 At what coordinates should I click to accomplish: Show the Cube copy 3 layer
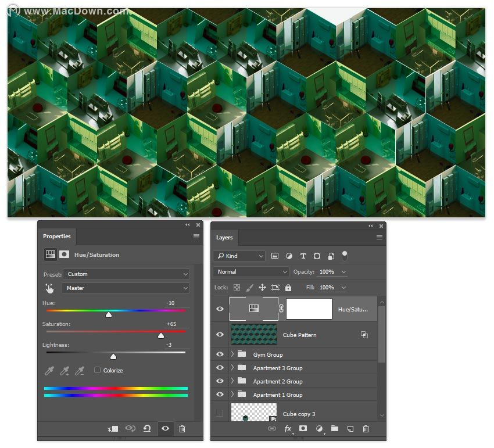tap(220, 413)
